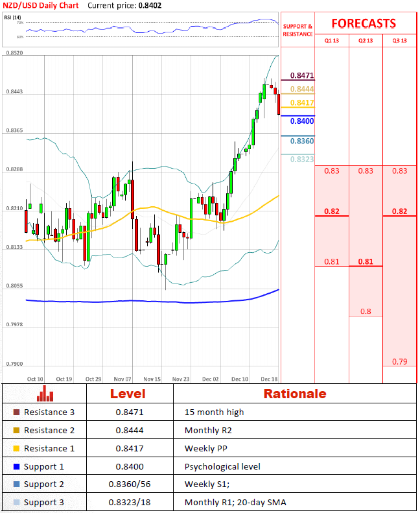
Task: Click the 'Rationale' table column header
Action: pos(295,394)
